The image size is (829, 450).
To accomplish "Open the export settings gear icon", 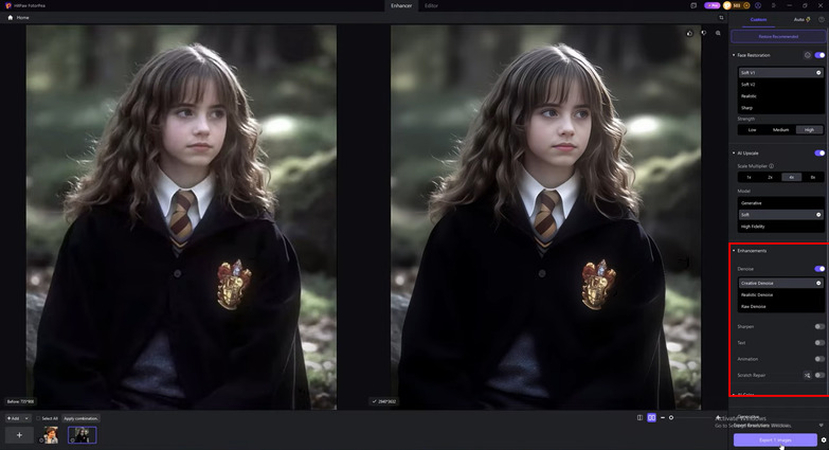I will pos(823,440).
